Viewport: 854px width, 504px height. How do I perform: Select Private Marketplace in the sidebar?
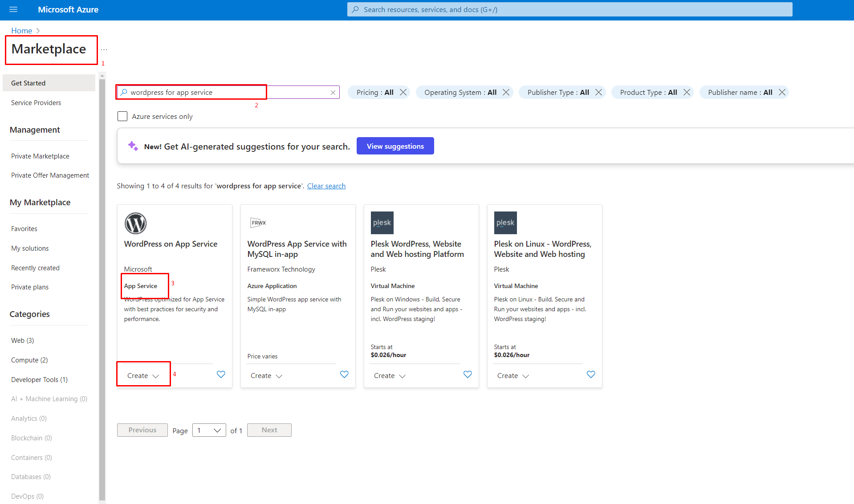coord(40,156)
